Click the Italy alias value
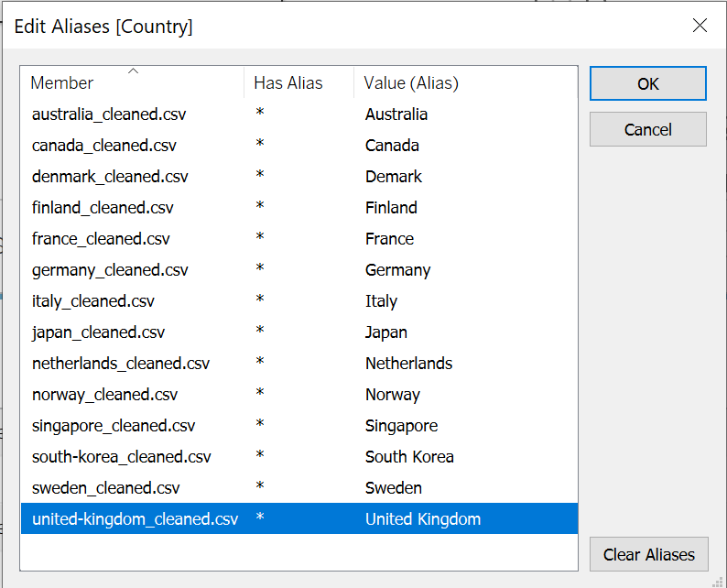Screen dimensions: 727x588 click(x=381, y=301)
